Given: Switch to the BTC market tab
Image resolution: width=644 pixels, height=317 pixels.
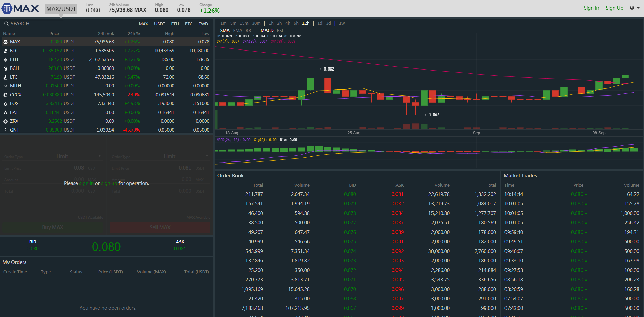Looking at the screenshot, I should click(x=189, y=24).
